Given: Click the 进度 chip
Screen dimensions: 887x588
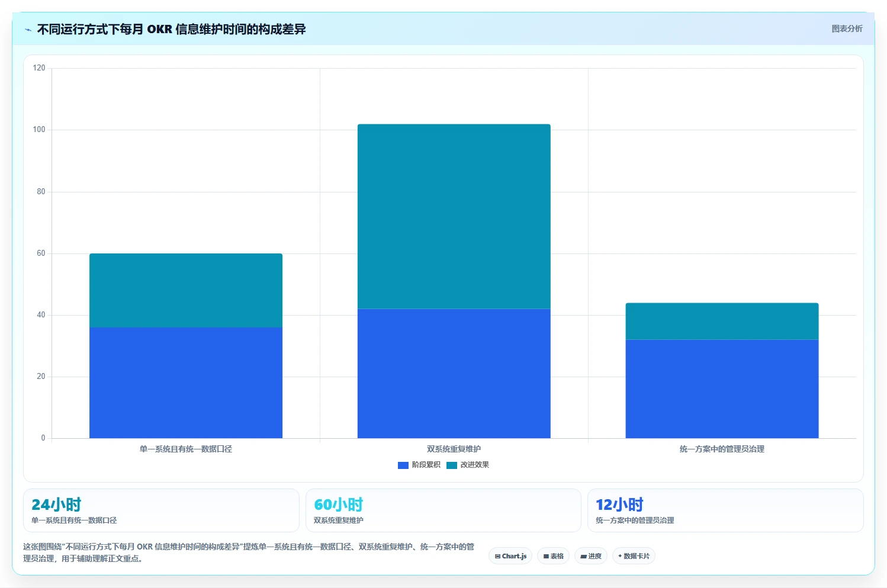Looking at the screenshot, I should coord(591,556).
